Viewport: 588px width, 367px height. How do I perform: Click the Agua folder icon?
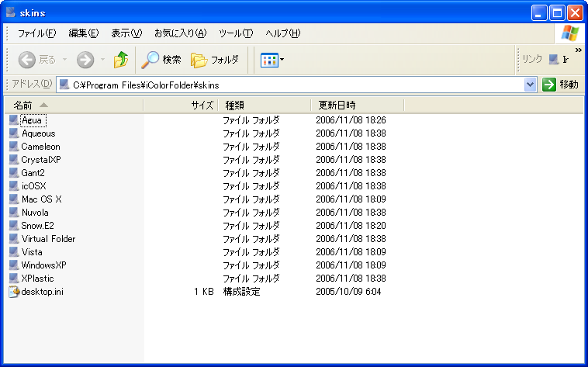14,120
